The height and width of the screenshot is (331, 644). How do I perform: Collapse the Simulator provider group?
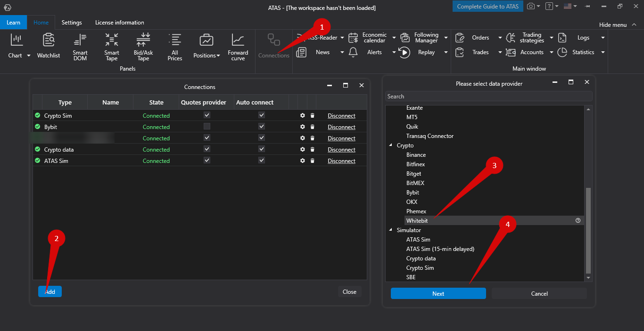pyautogui.click(x=390, y=230)
